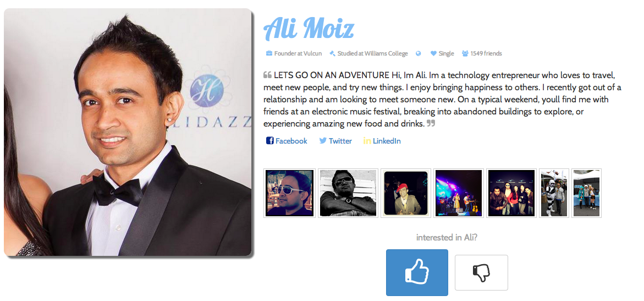644x301 pixels.
Task: Open the Facebook profile link
Action: pos(287,141)
